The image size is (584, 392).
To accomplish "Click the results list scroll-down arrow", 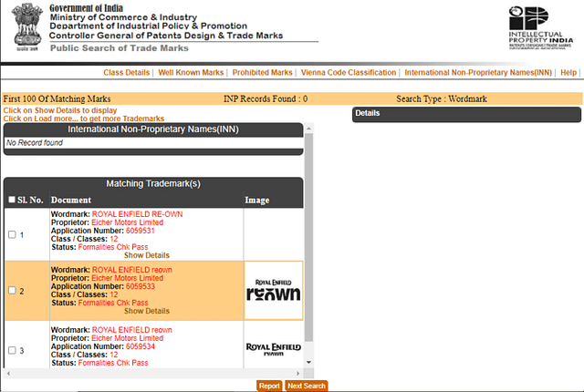I will point(308,362).
